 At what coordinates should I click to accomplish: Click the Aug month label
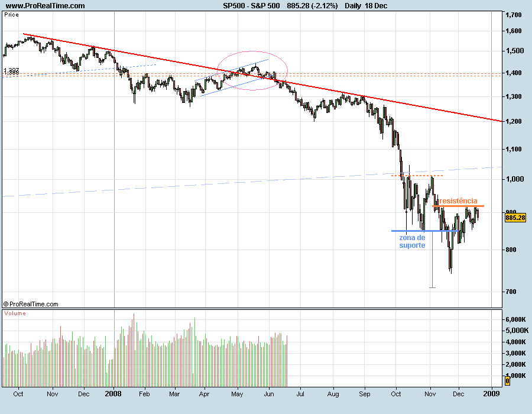coord(333,394)
